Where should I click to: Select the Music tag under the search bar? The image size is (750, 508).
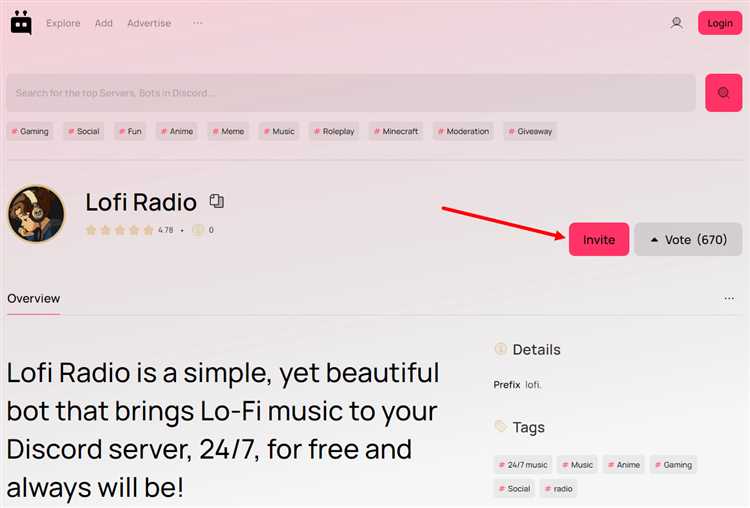(279, 131)
